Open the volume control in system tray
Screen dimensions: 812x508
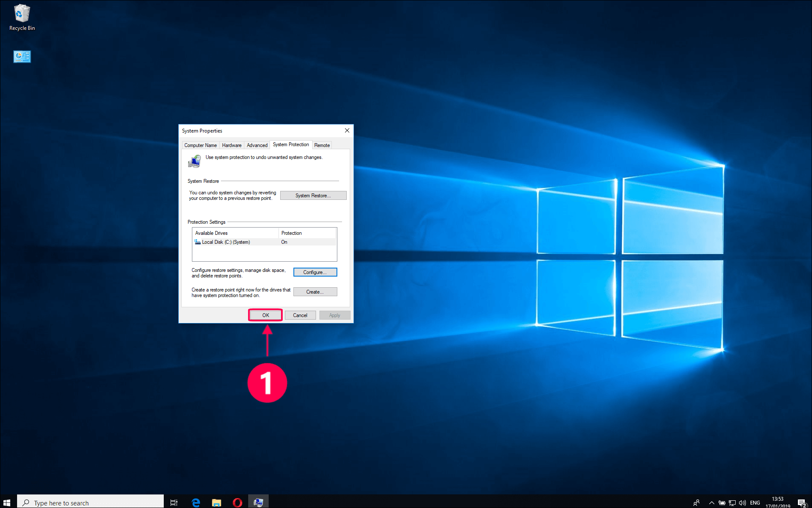click(742, 502)
